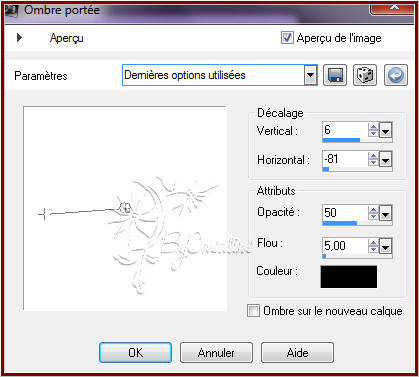419x377 pixels.
Task: Open the Paramètres presets dropdown
Action: pyautogui.click(x=310, y=75)
